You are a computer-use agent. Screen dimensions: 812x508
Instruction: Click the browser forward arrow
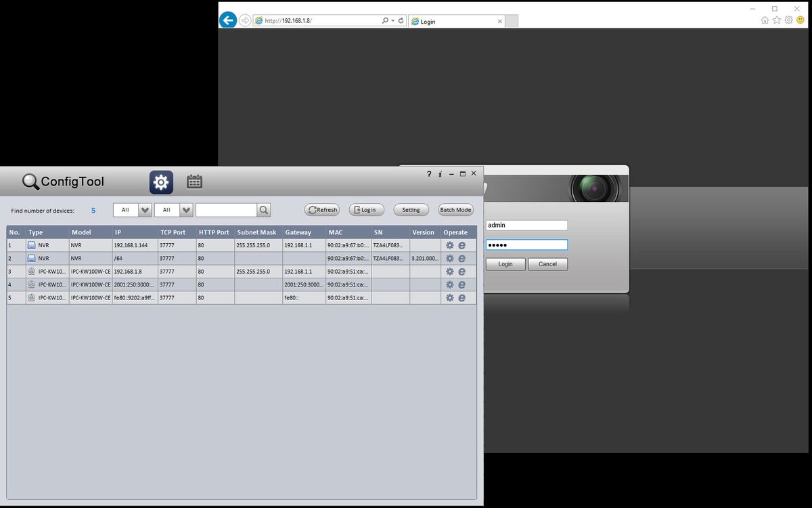(x=245, y=20)
